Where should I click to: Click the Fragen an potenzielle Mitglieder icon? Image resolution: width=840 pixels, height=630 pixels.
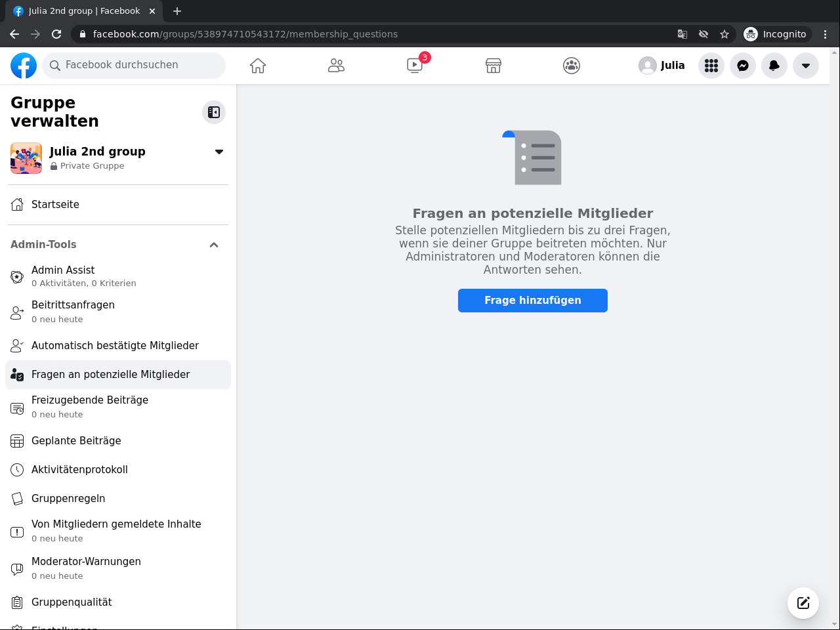17,375
